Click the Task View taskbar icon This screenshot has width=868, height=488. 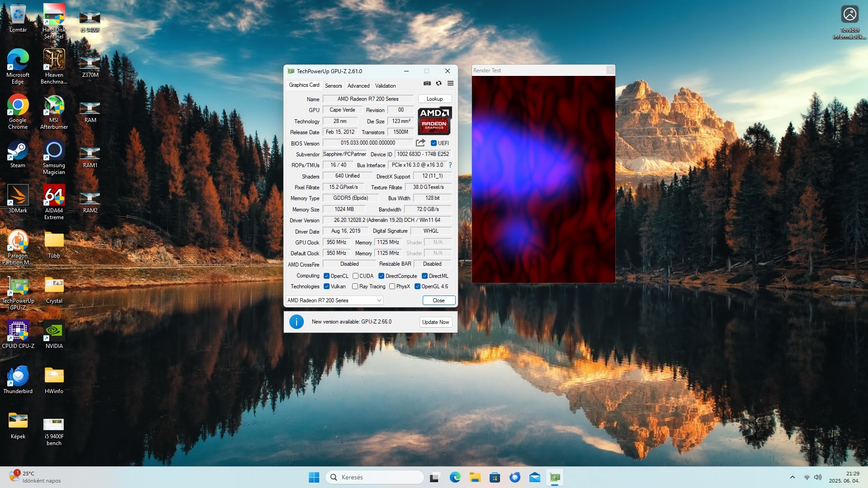coord(435,477)
